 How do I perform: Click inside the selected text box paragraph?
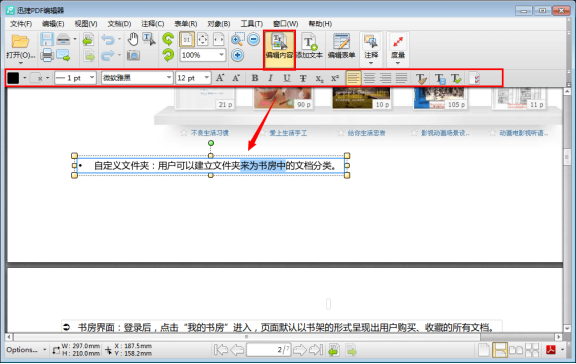click(x=210, y=166)
